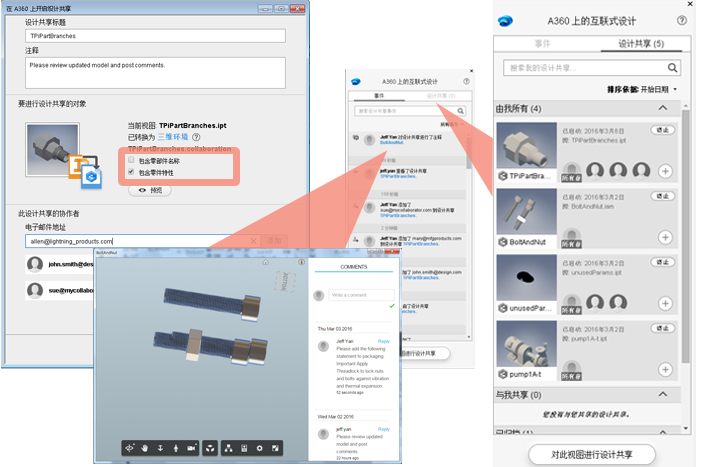701x467 pixels.
Task: Open BoltAndNut link in events list
Action: click(x=392, y=142)
